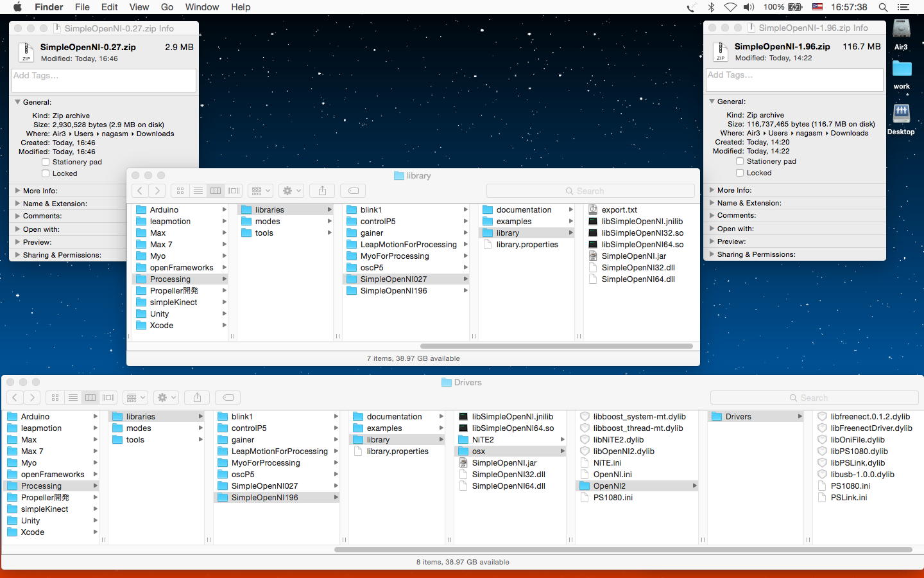
Task: Select openFrameworks folder in Drivers window
Action: [x=51, y=475]
